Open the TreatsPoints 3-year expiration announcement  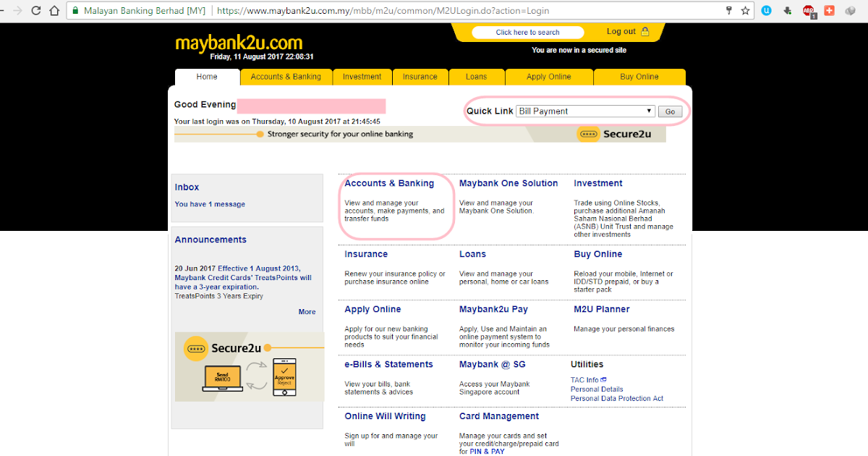[243, 277]
